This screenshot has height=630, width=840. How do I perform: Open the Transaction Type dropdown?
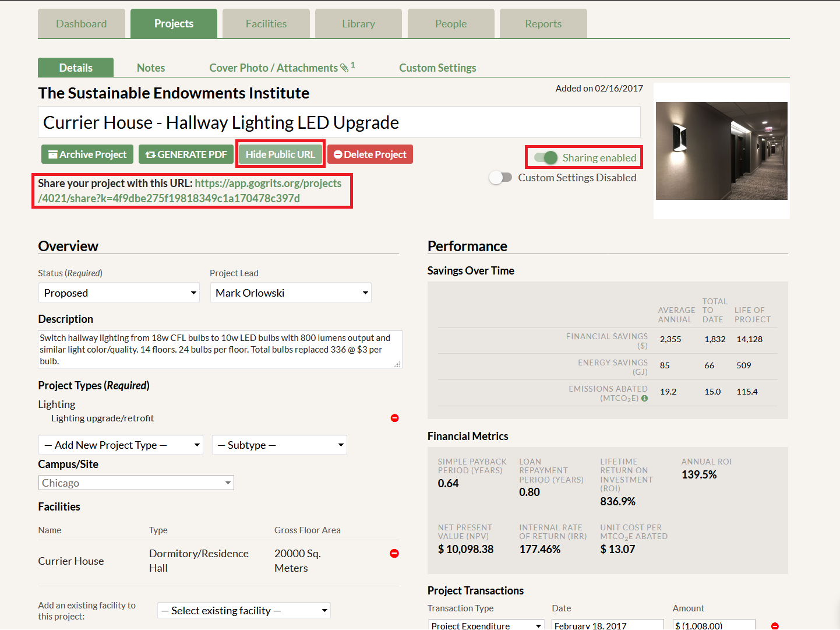486,625
